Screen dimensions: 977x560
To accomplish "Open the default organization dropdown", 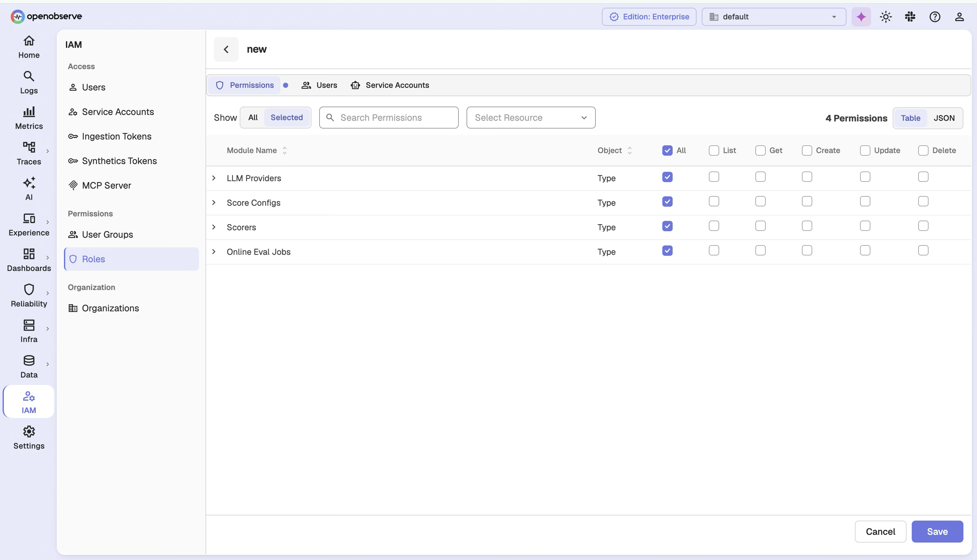I will [x=773, y=17].
